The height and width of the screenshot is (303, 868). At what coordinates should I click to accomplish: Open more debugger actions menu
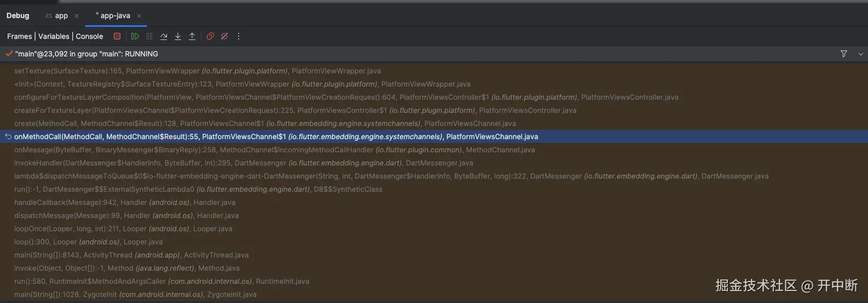(239, 36)
